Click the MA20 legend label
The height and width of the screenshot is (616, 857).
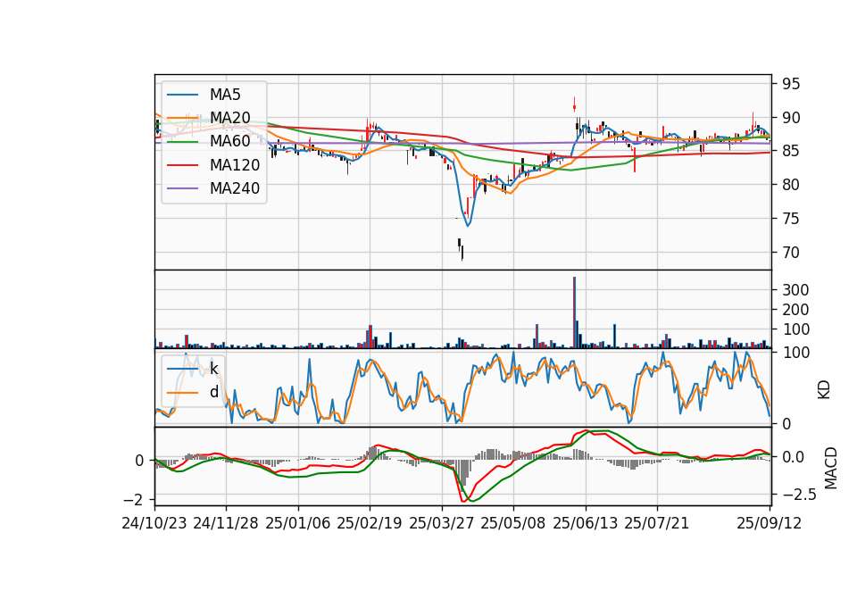(x=229, y=118)
